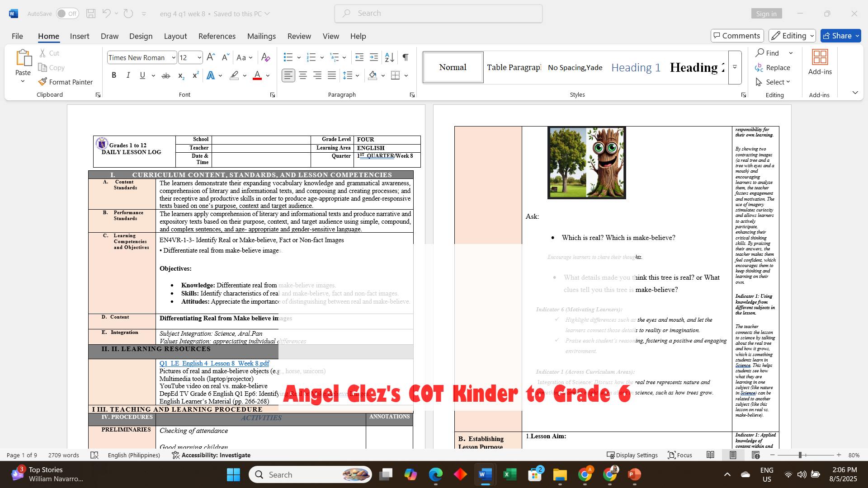The width and height of the screenshot is (868, 488).
Task: Click the Format Painter tool
Action: pos(66,82)
